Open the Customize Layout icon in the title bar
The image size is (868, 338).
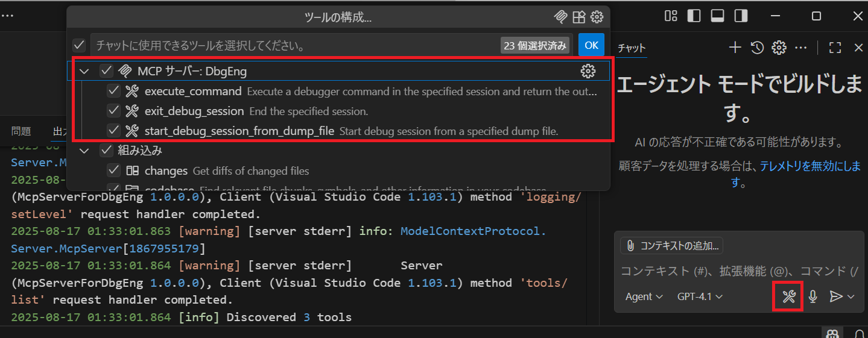pos(671,16)
